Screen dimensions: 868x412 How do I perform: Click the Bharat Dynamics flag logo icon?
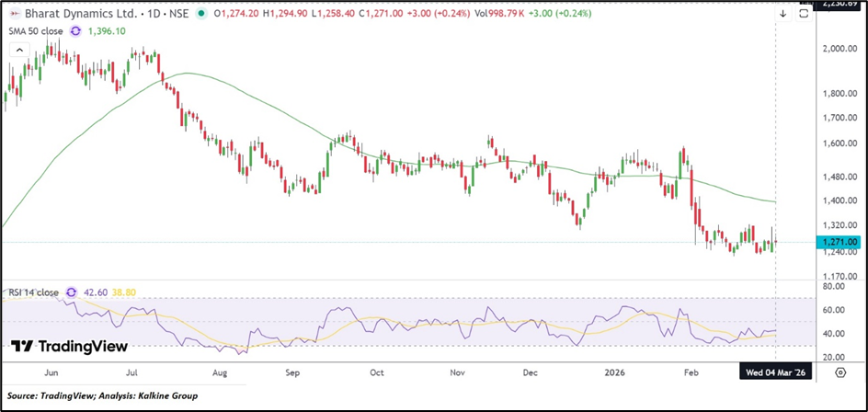(12, 14)
